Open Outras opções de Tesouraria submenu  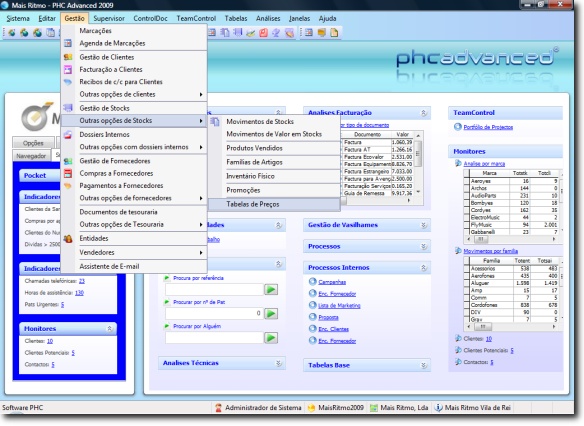pyautogui.click(x=134, y=225)
